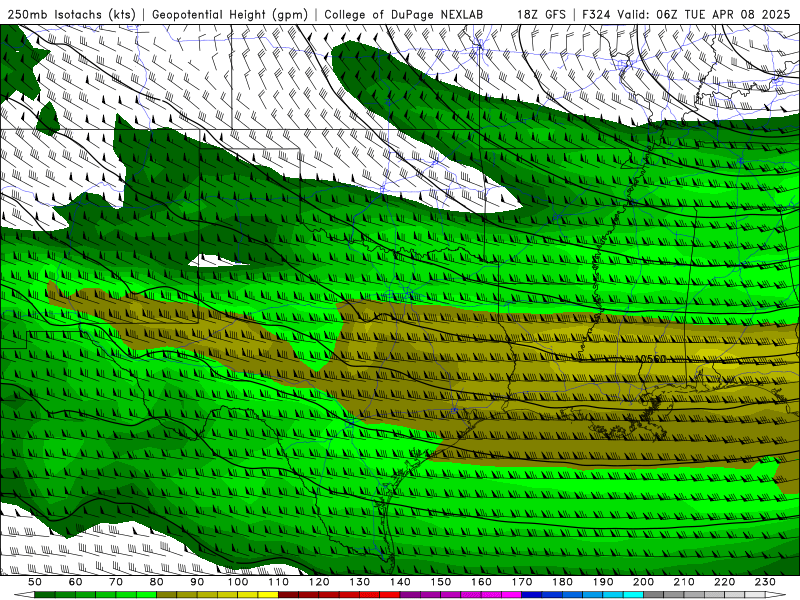The image size is (800, 600).
Task: Click the olive swatch starting at 80
Action: pos(166,595)
